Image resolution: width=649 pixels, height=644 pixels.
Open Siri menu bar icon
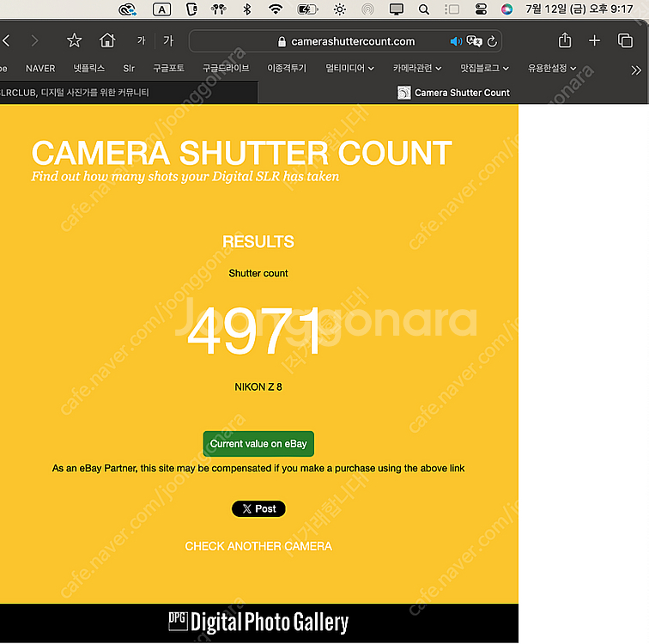pos(506,9)
